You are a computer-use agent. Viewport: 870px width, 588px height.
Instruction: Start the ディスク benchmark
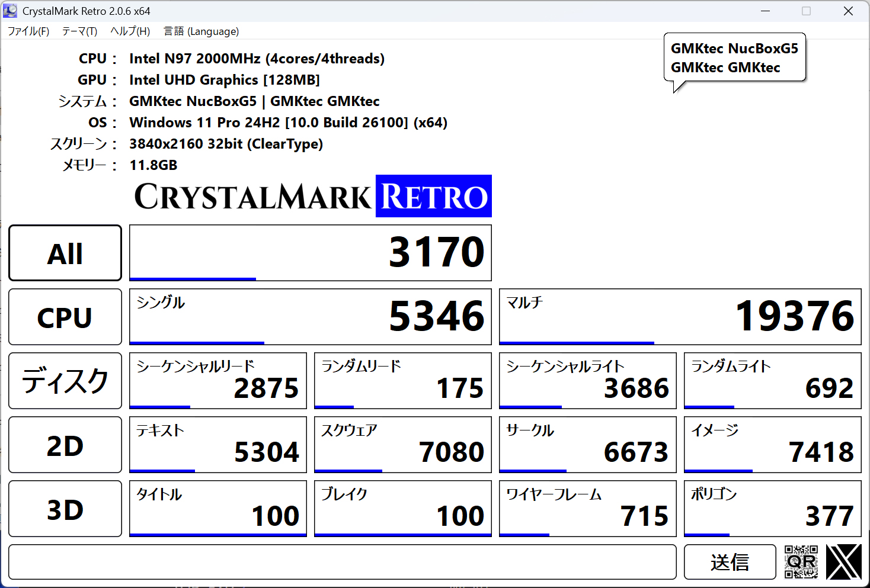point(65,381)
